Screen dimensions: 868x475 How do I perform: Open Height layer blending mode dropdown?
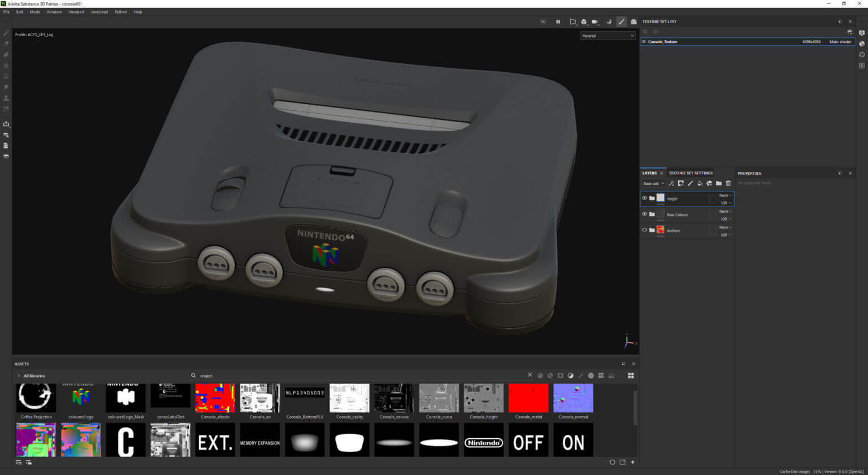[726, 195]
